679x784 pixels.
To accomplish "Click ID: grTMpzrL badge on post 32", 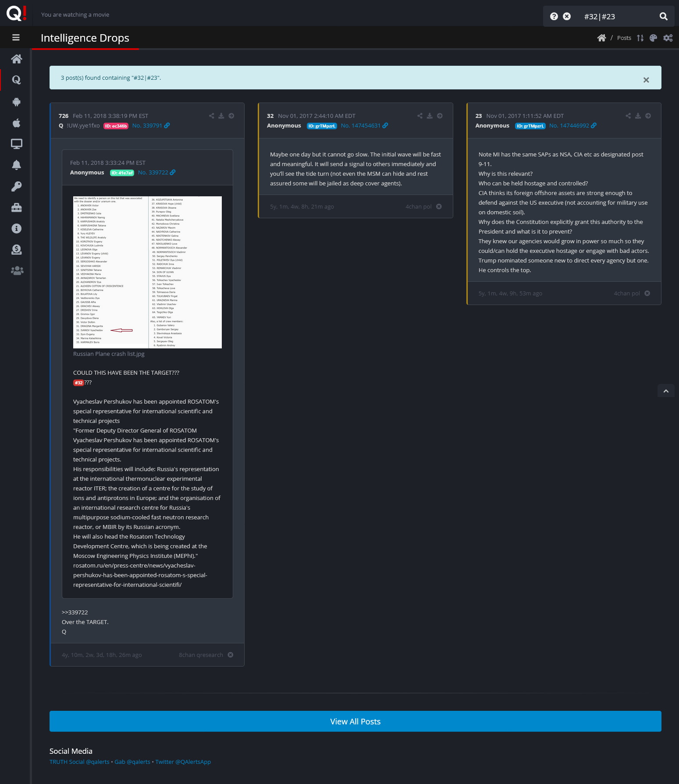I will tap(322, 126).
